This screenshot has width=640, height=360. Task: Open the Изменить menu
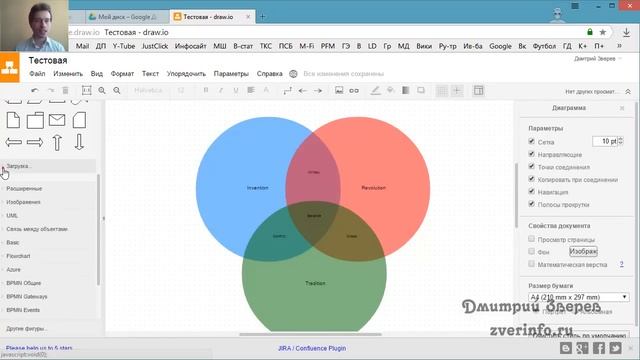(68, 74)
